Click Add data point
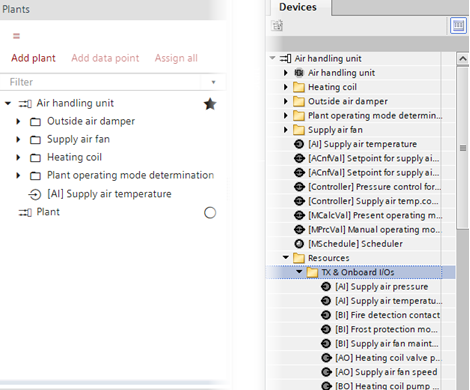This screenshot has width=470, height=390. 105,58
